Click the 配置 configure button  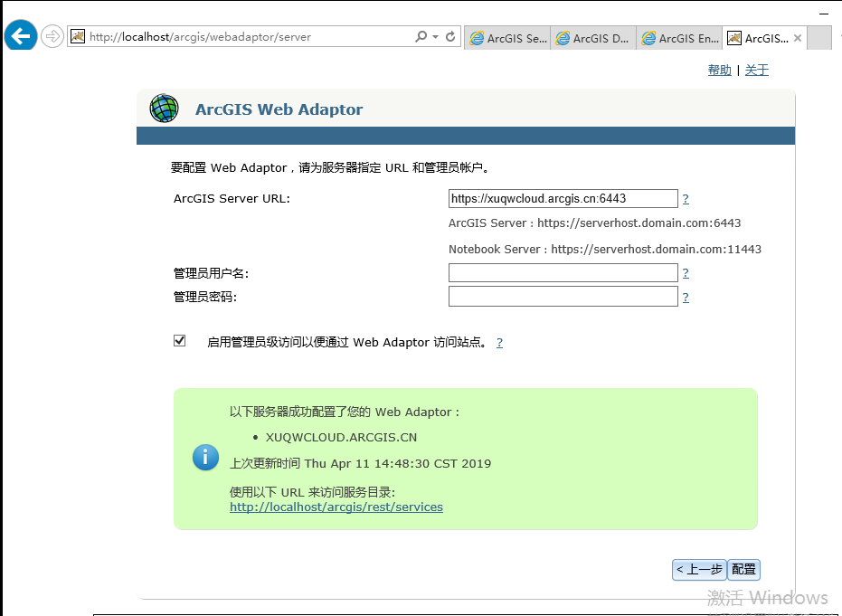tap(743, 570)
